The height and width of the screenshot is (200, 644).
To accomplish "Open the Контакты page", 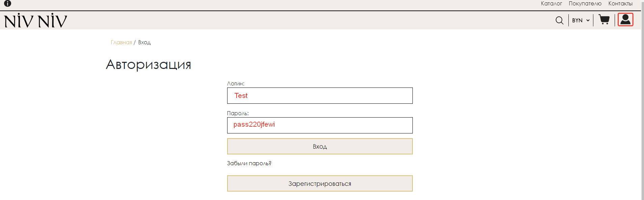I will (x=620, y=4).
